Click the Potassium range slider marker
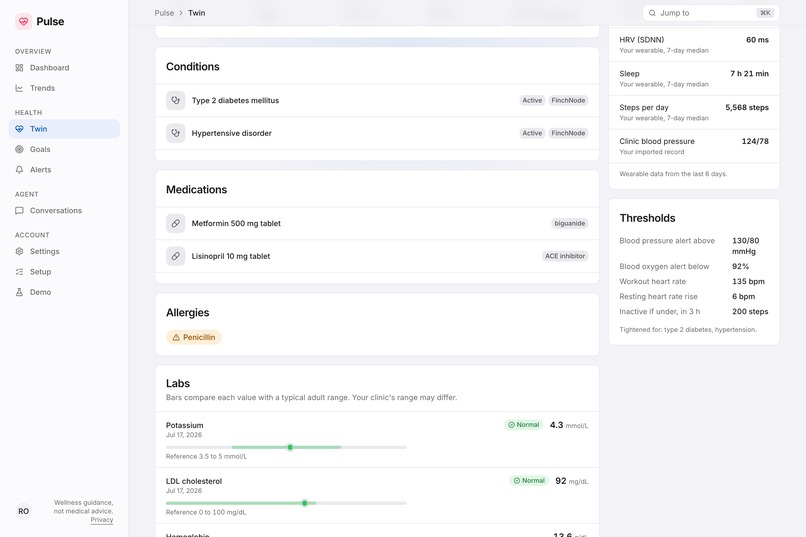Viewport: 806px width, 537px height. pyautogui.click(x=290, y=448)
